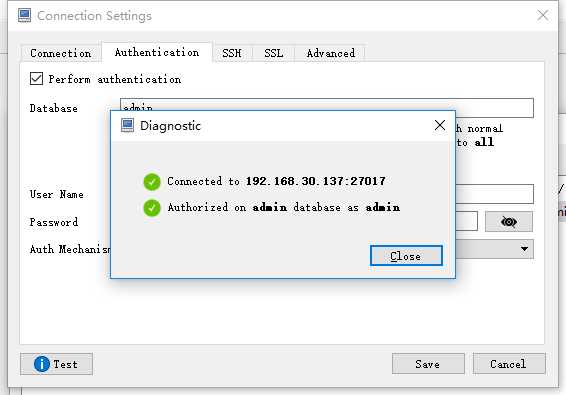Open the SSL tab
Viewport: 566px width, 395px height.
[273, 53]
